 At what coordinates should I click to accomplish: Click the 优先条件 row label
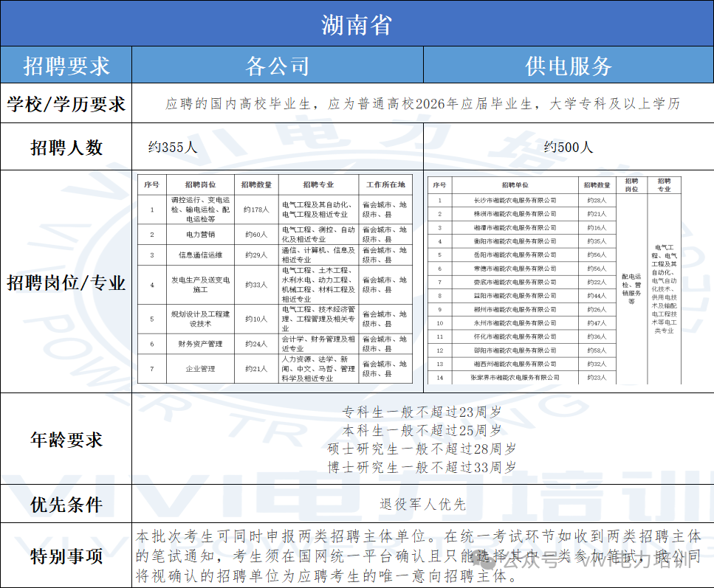click(x=66, y=505)
